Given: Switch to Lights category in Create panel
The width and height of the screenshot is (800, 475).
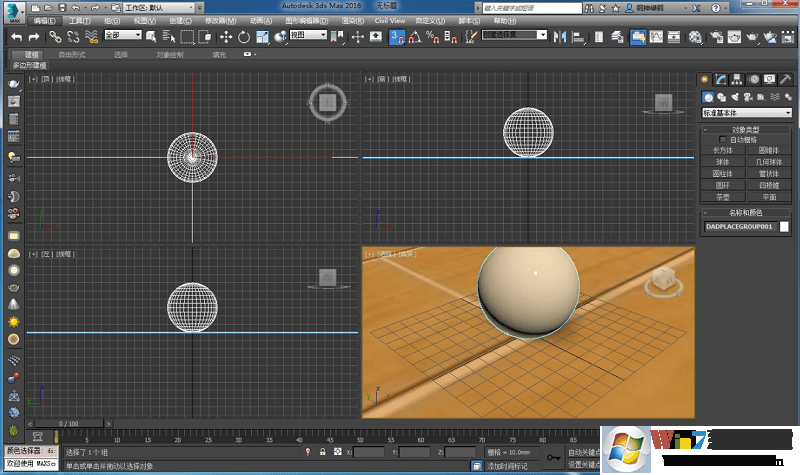Looking at the screenshot, I should (x=735, y=97).
